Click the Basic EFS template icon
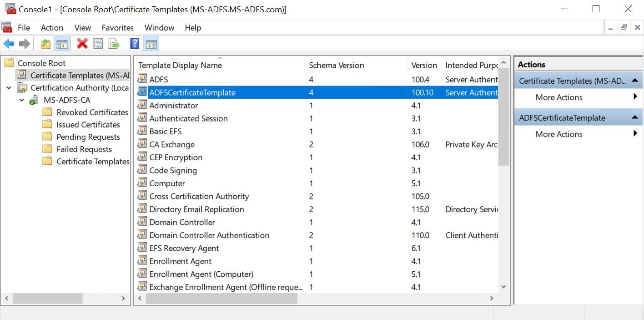Viewport: 644px width, 320px height. coord(142,131)
